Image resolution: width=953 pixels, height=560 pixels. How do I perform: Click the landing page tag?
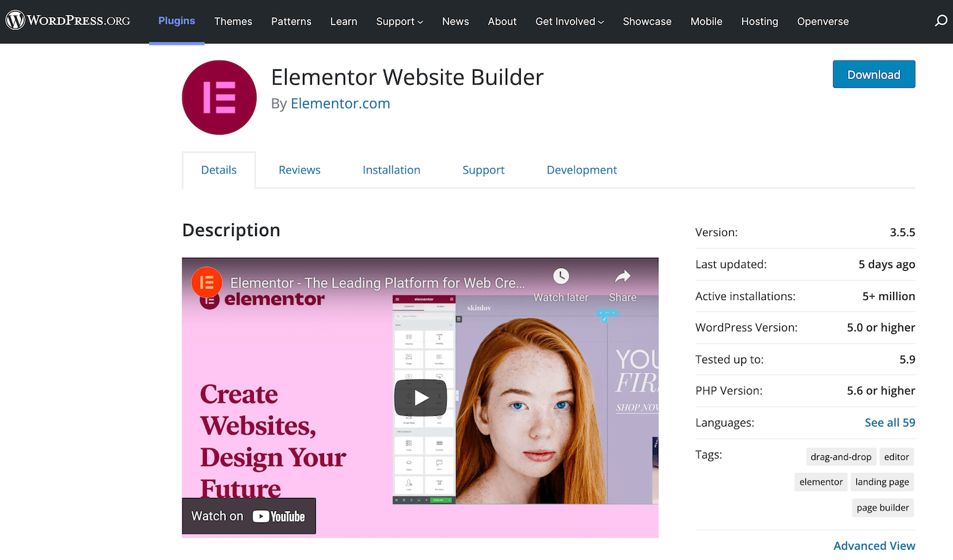tap(882, 482)
